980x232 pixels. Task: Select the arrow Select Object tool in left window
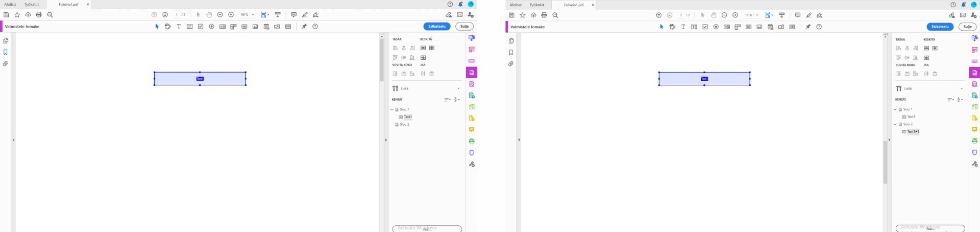click(x=157, y=27)
